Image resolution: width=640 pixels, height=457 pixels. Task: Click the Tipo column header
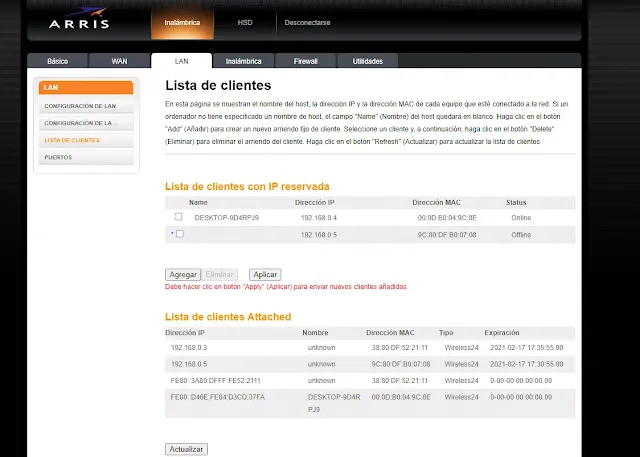[x=446, y=333]
